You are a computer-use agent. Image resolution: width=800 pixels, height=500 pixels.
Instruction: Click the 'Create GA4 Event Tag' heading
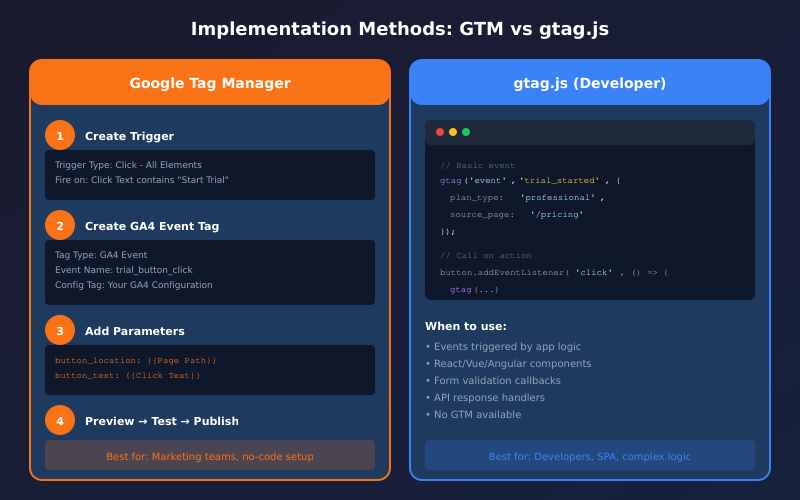point(152,226)
